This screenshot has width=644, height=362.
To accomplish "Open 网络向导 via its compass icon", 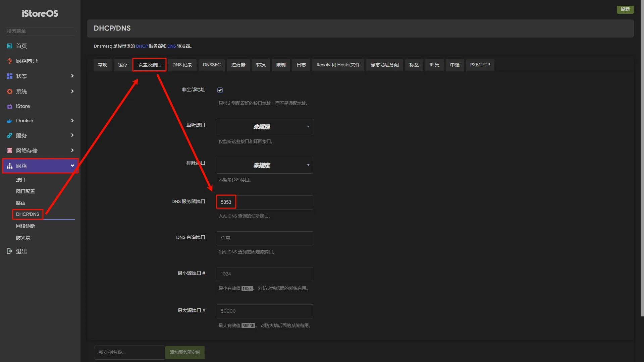I will [10, 61].
